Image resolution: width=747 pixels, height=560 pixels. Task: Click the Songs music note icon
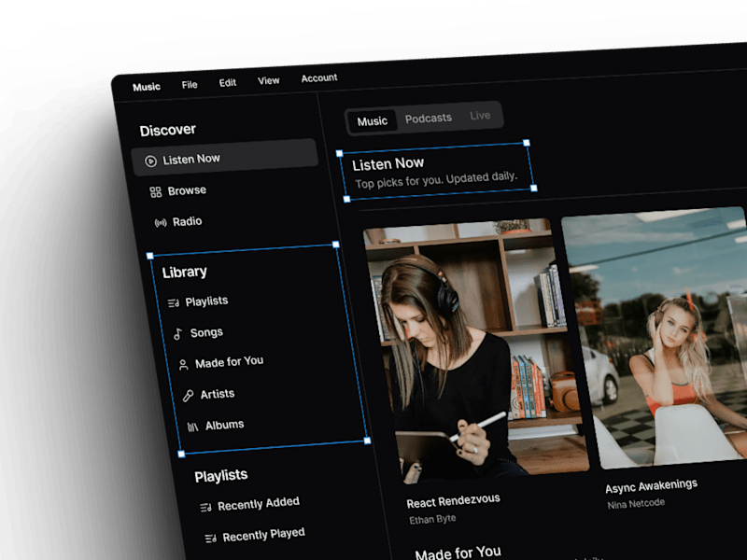[177, 334]
